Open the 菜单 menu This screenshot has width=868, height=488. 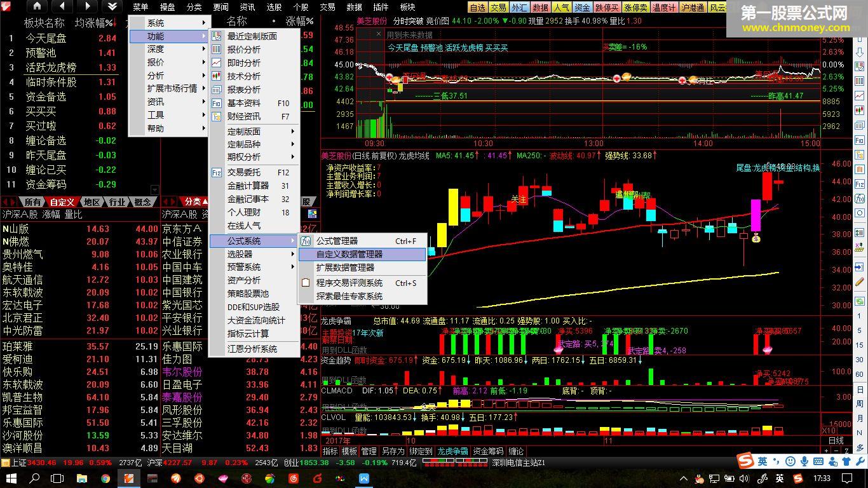[140, 7]
